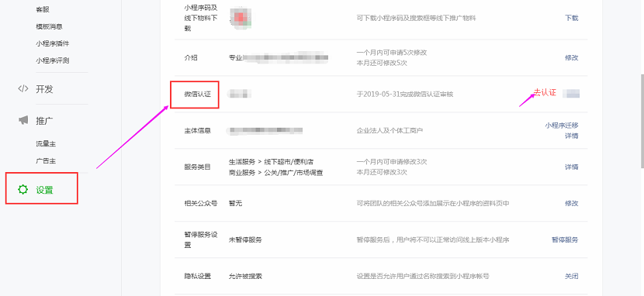Screen dimensions: 644x296
Task: Click the 推广 megaphone icon
Action: point(23,121)
